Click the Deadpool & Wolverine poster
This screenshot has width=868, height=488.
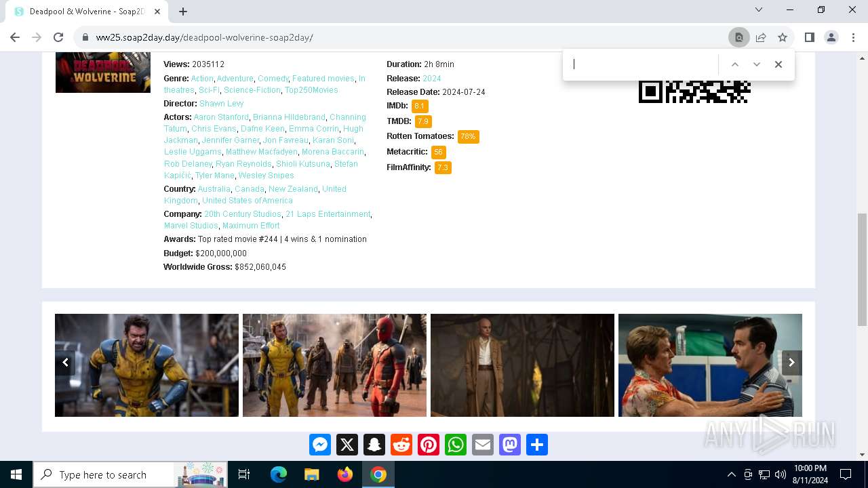click(103, 73)
